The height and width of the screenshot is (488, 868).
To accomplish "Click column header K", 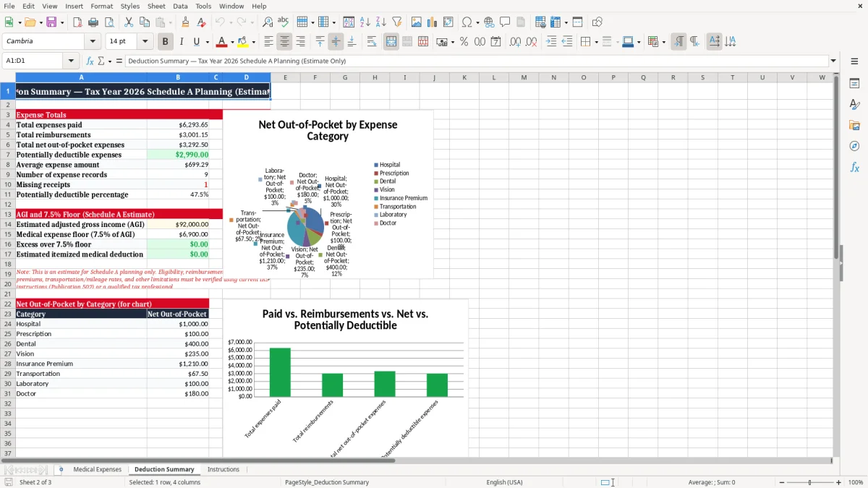I will click(464, 77).
